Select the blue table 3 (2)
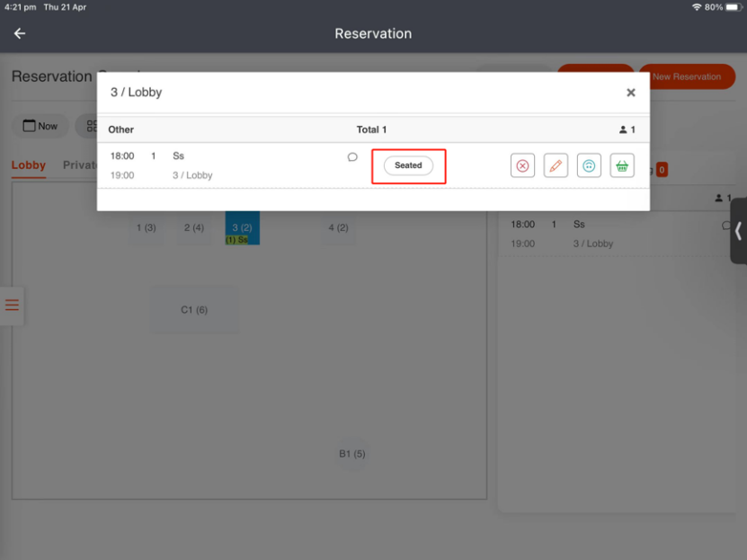This screenshot has height=560, width=747. click(x=242, y=227)
